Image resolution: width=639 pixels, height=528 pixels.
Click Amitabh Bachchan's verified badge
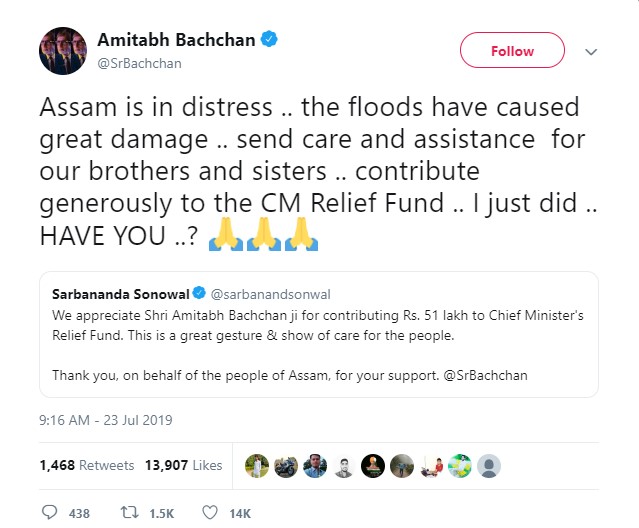pyautogui.click(x=268, y=40)
